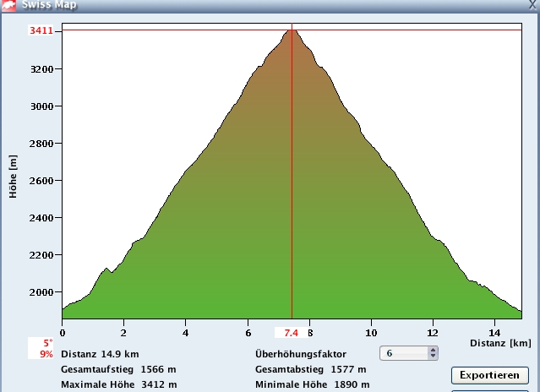Click the red horizontal elevation line
Screen dimensions: 540x392
coord(169,30)
